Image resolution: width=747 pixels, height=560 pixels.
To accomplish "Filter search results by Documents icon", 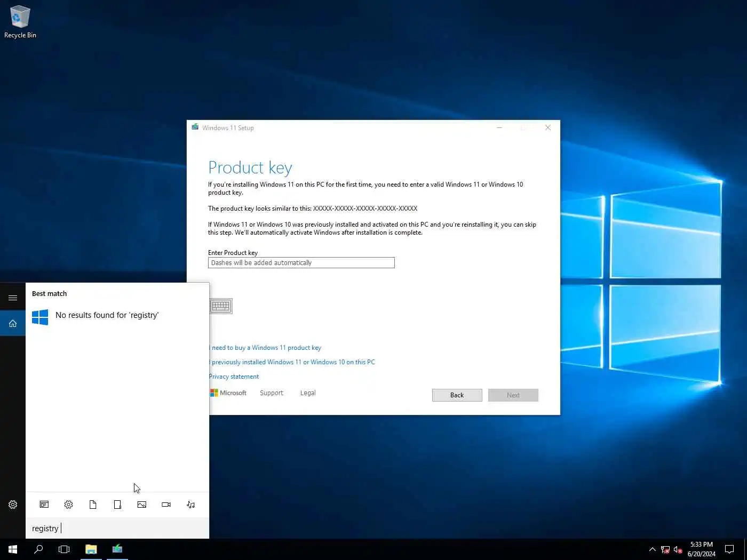I will [93, 505].
